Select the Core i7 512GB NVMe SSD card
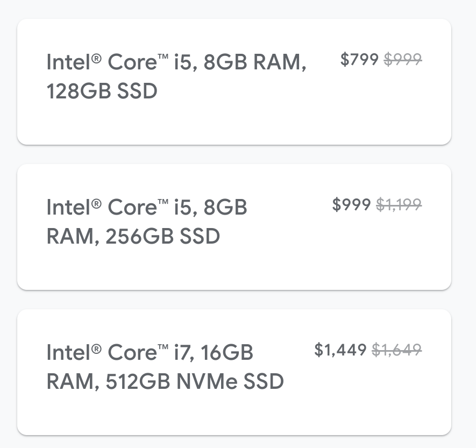476x448 pixels. click(234, 372)
